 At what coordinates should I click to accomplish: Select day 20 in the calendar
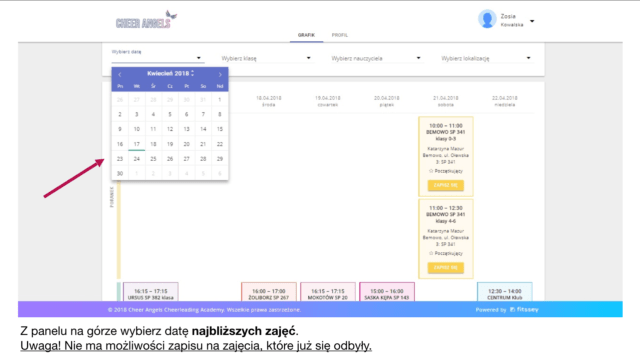pos(187,144)
